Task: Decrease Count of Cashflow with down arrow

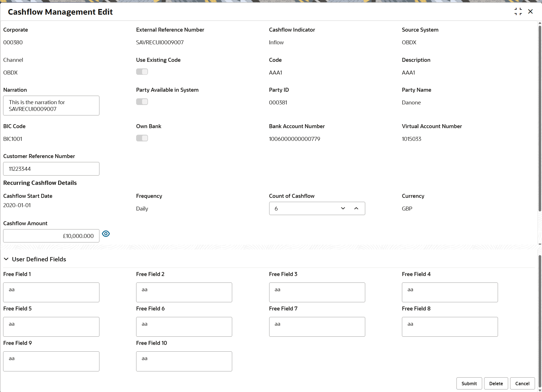Action: click(343, 208)
